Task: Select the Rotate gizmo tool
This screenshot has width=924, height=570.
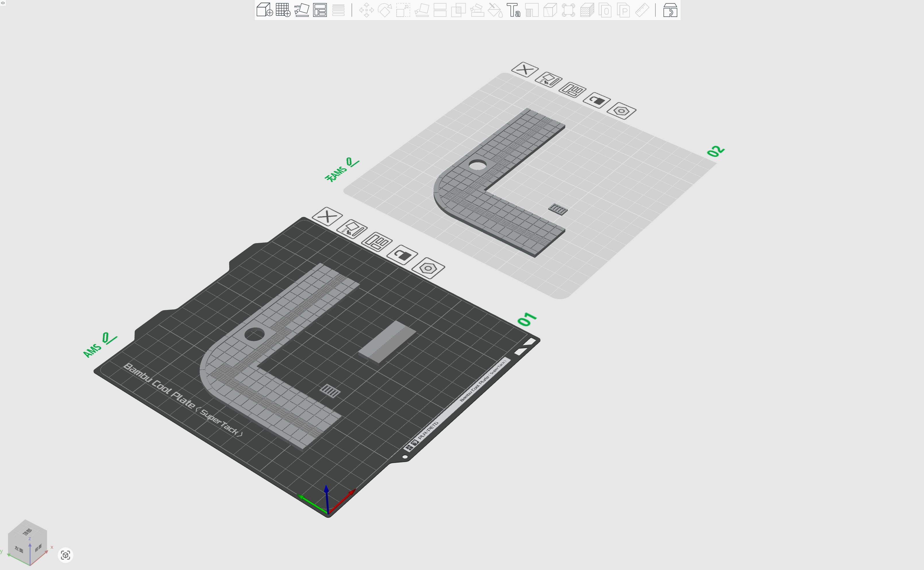Action: (x=385, y=10)
